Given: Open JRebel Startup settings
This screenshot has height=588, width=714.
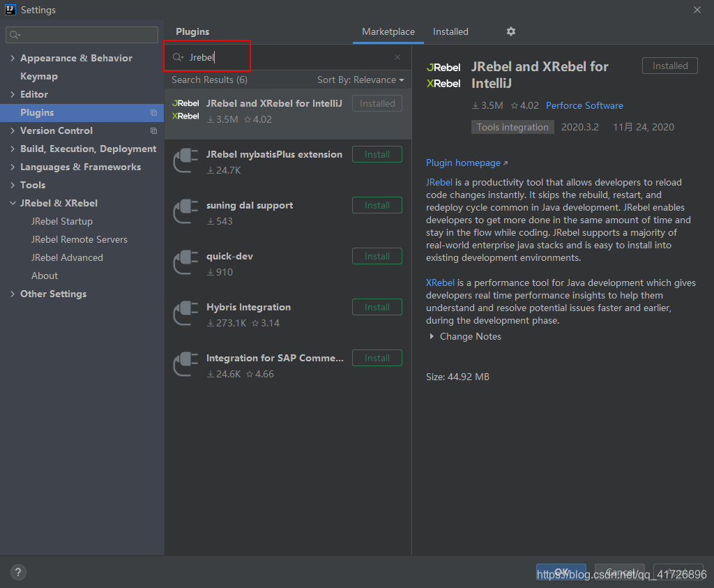Looking at the screenshot, I should pos(62,221).
